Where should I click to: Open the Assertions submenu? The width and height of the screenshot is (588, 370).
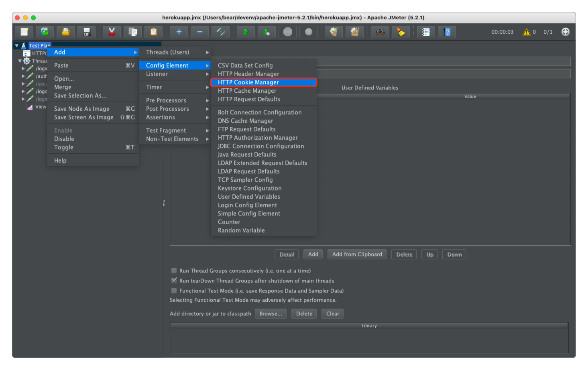pyautogui.click(x=175, y=117)
